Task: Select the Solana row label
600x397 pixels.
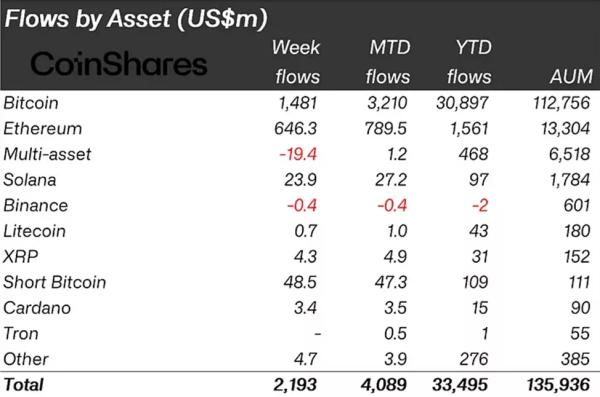Action: click(x=30, y=180)
